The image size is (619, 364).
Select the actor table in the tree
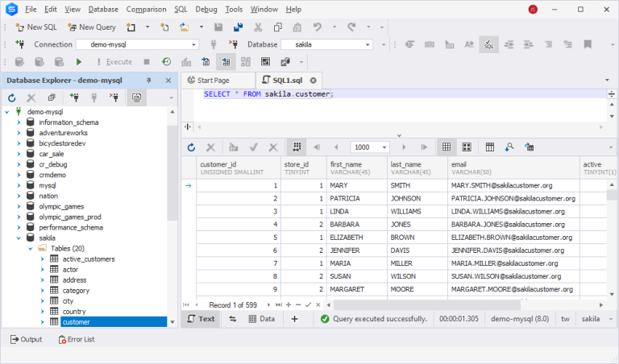(x=70, y=270)
